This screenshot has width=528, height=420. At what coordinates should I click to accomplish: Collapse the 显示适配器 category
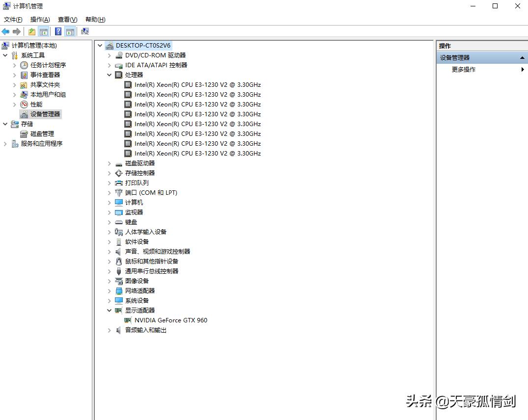(109, 310)
